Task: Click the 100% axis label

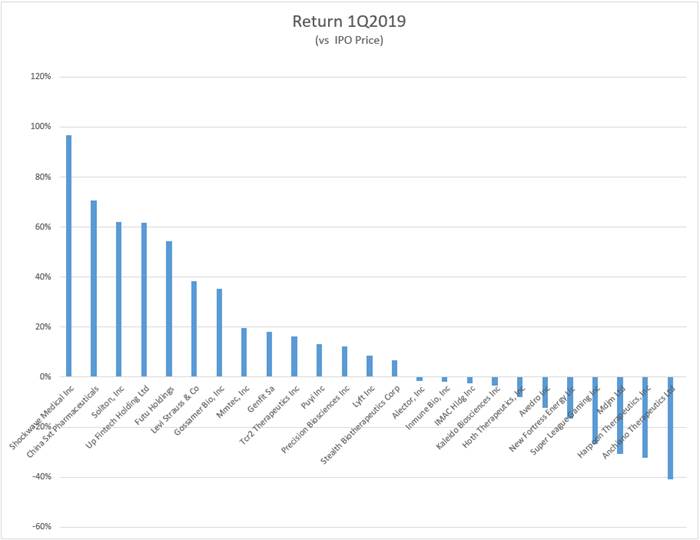Action: (x=41, y=127)
